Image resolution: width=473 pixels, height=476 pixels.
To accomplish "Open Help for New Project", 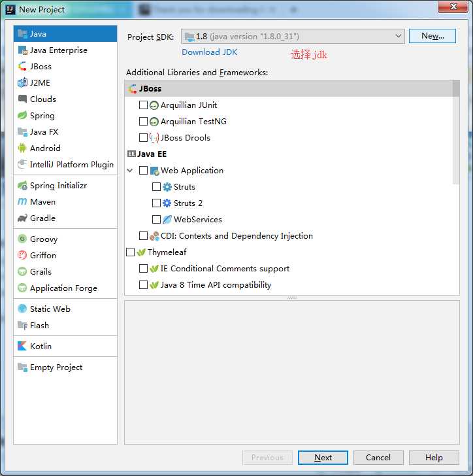I will pyautogui.click(x=434, y=458).
